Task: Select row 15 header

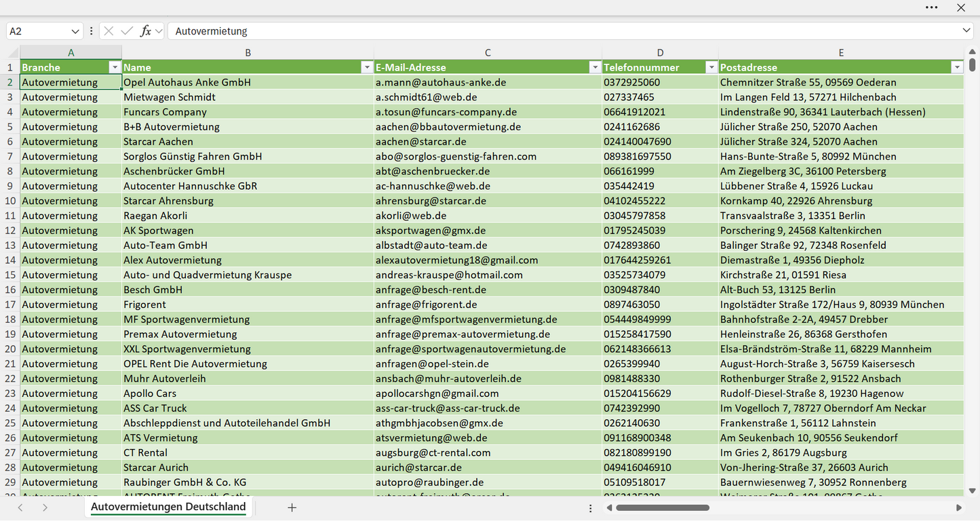Action: 10,275
